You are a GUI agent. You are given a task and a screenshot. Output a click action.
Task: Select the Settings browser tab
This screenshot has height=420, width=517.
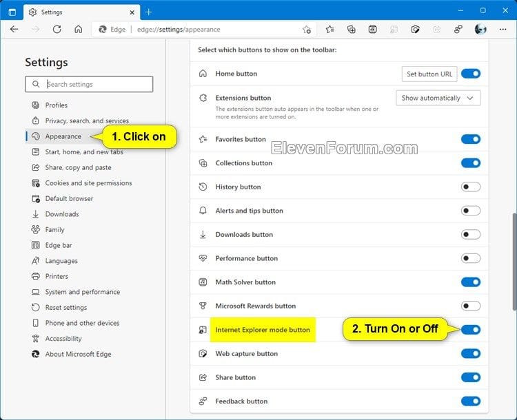81,12
